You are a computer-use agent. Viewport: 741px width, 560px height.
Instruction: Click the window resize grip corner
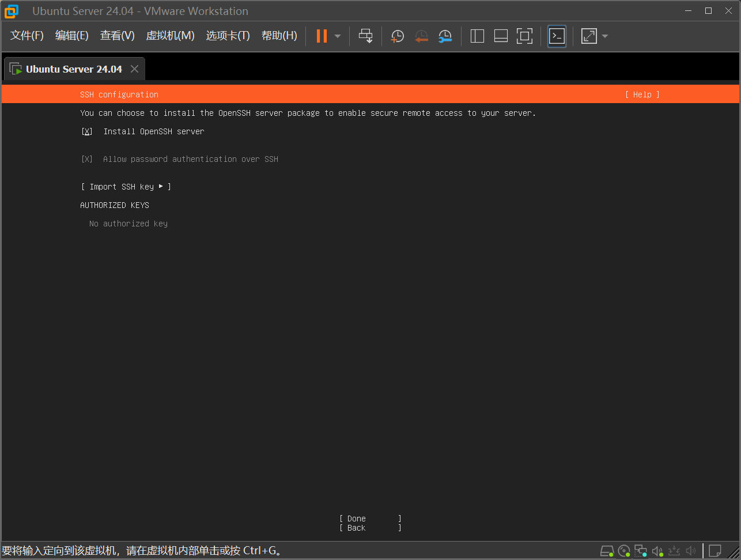pyautogui.click(x=733, y=552)
